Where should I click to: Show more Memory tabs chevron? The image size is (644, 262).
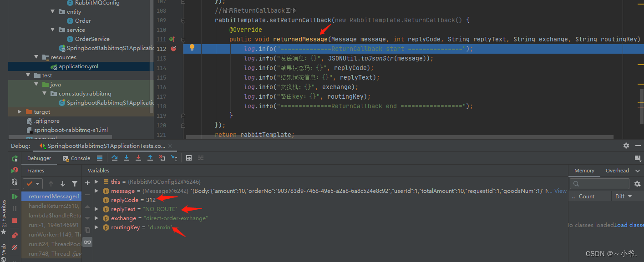638,171
